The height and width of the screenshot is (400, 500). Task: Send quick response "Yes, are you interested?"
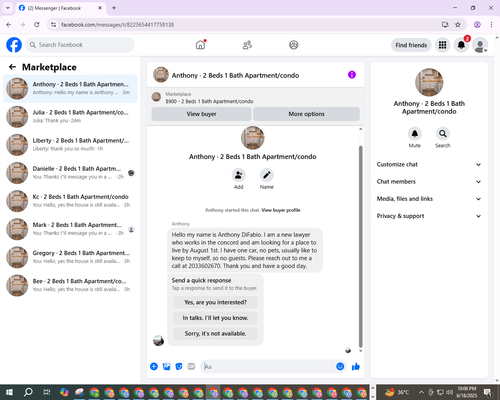[215, 302]
